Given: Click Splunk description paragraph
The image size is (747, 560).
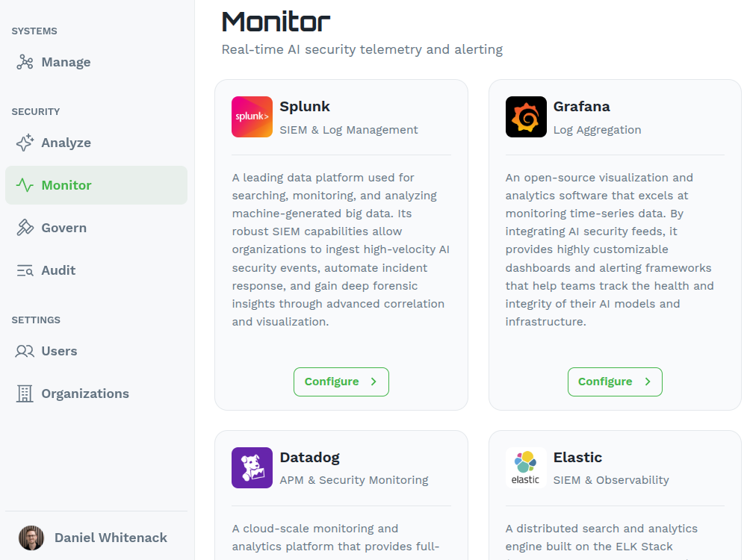Looking at the screenshot, I should point(341,249).
